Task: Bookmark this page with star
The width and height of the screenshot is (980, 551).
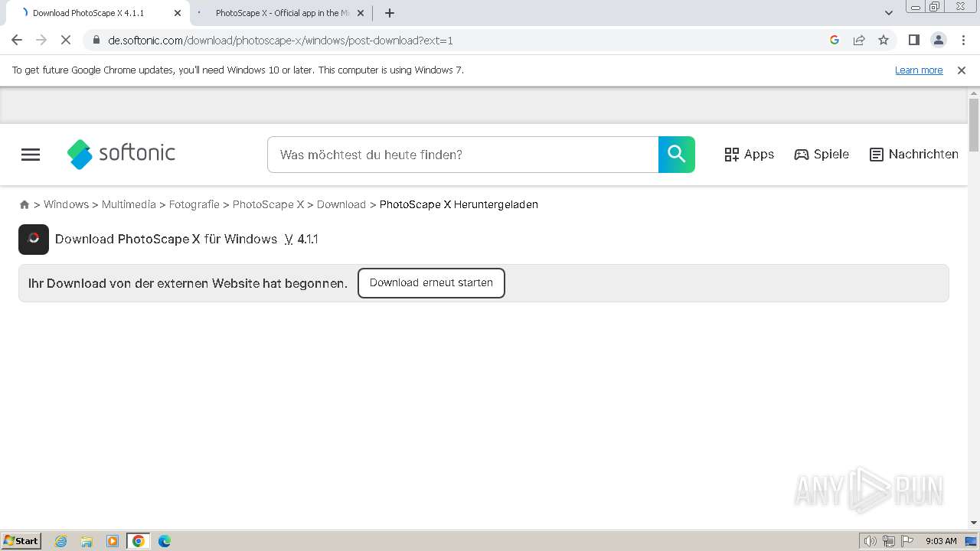Action: point(884,41)
